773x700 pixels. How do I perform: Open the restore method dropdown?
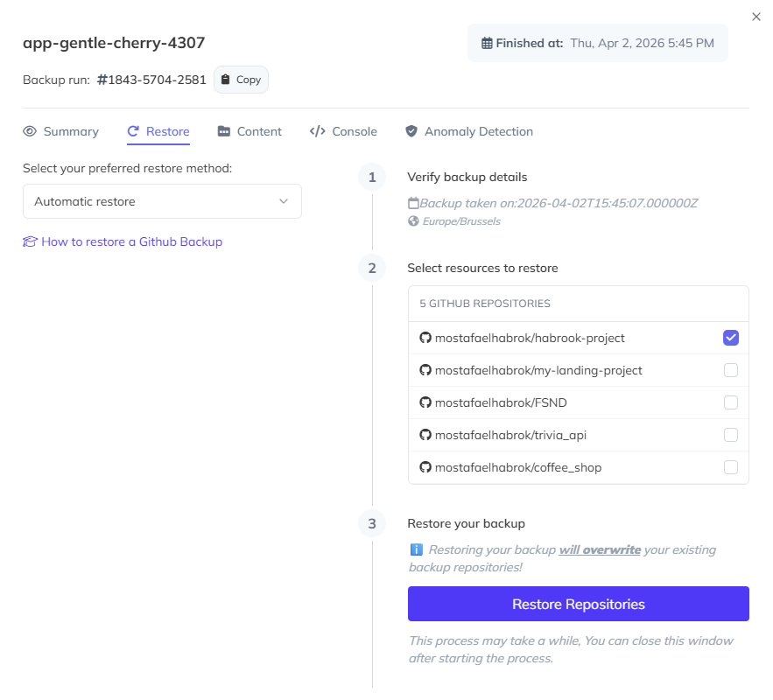(x=162, y=201)
